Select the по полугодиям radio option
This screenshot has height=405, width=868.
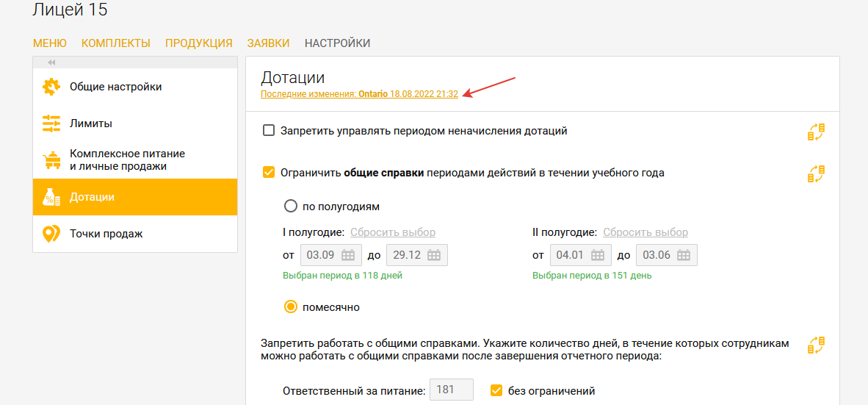point(291,207)
